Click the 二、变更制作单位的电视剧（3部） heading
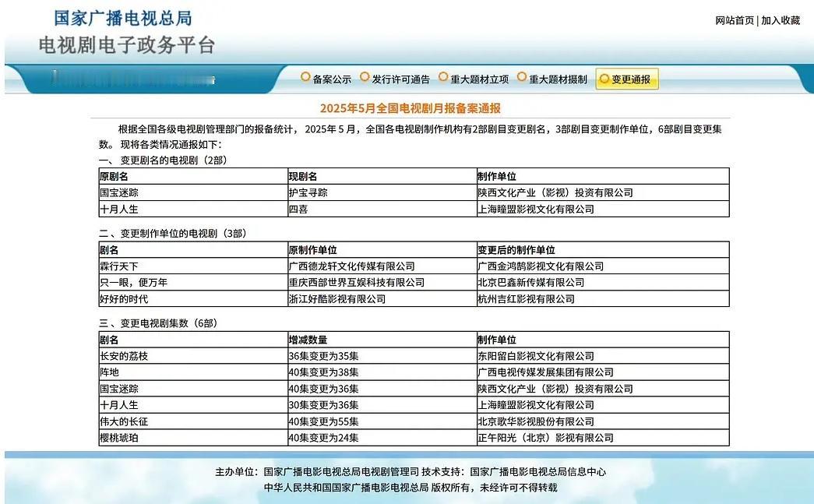Screen dimensions: 814x504 (x=173, y=234)
